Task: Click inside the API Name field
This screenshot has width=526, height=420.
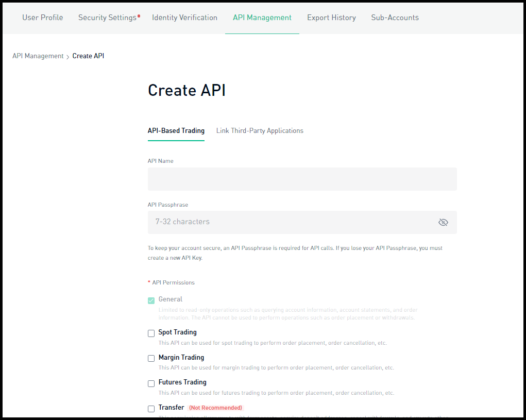Action: [x=302, y=179]
